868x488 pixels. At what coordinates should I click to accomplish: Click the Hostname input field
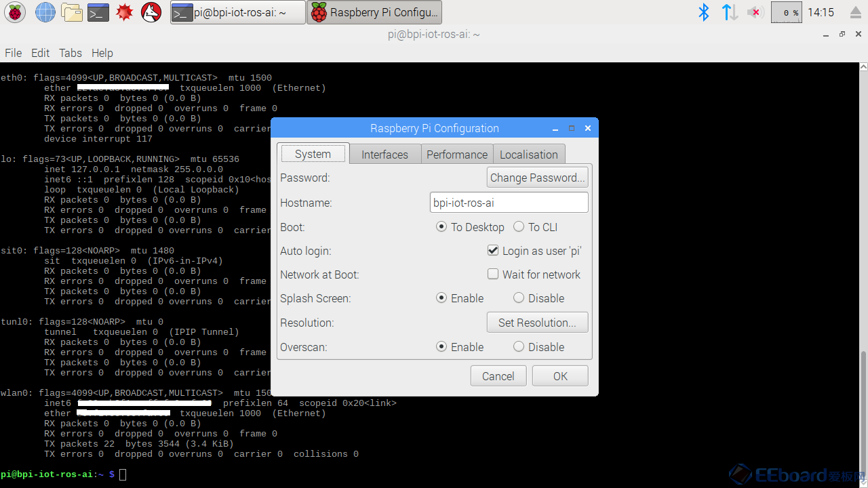509,203
